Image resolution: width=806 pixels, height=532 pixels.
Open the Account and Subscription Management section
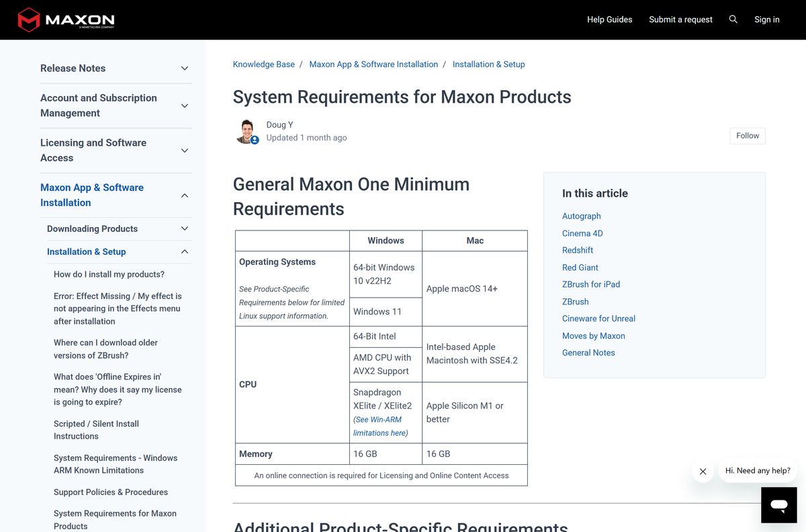point(99,105)
